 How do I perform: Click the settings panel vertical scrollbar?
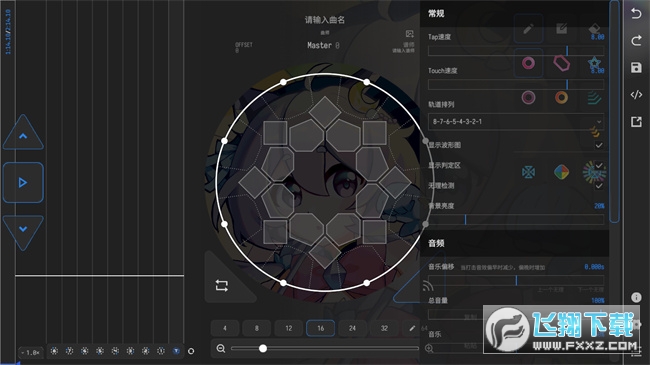[615, 111]
